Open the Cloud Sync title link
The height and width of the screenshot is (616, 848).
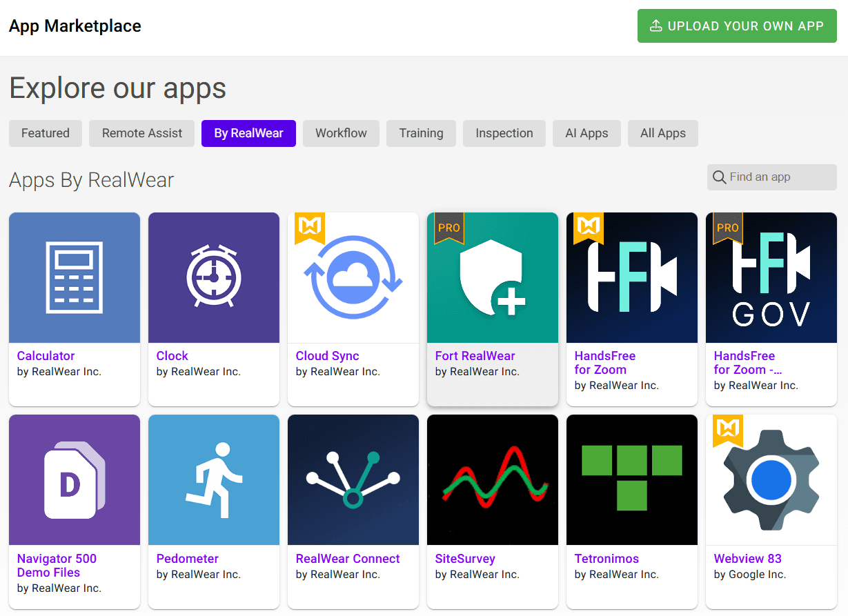[x=327, y=356]
